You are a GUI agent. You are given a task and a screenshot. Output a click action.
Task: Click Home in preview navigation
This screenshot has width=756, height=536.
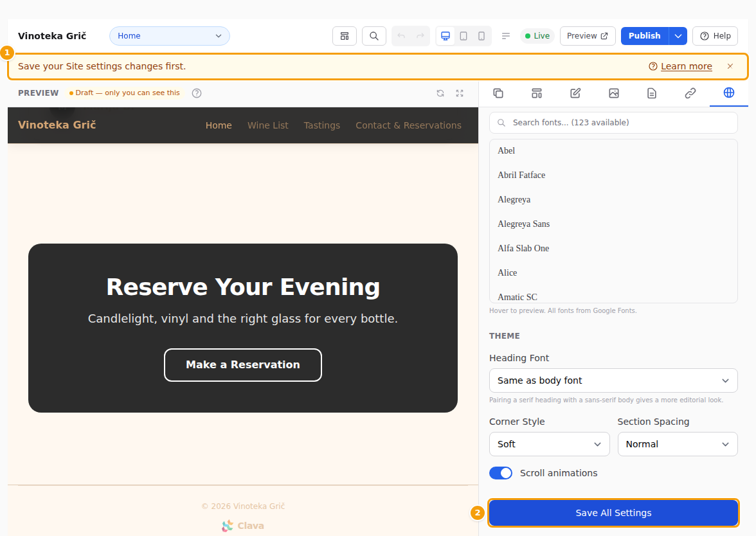point(219,125)
